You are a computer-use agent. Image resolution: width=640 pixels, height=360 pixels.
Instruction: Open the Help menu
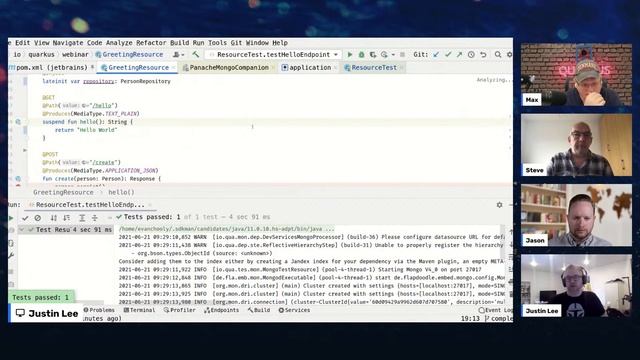pos(280,42)
